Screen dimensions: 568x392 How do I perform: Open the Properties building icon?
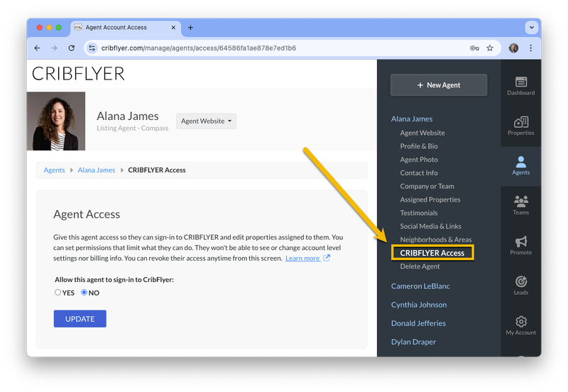[x=520, y=122]
